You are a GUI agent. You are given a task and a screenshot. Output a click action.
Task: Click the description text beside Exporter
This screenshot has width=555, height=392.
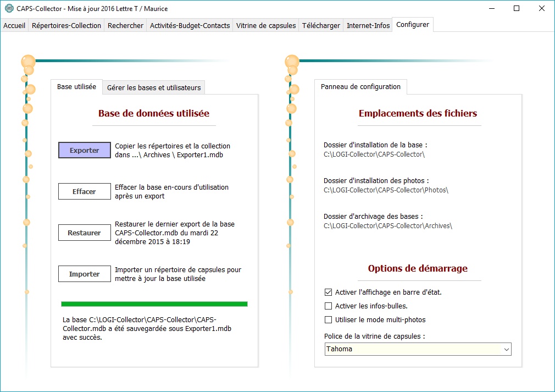pos(173,151)
